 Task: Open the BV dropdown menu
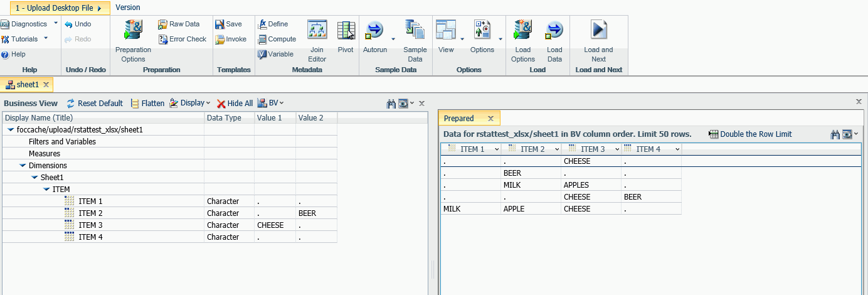tap(270, 104)
